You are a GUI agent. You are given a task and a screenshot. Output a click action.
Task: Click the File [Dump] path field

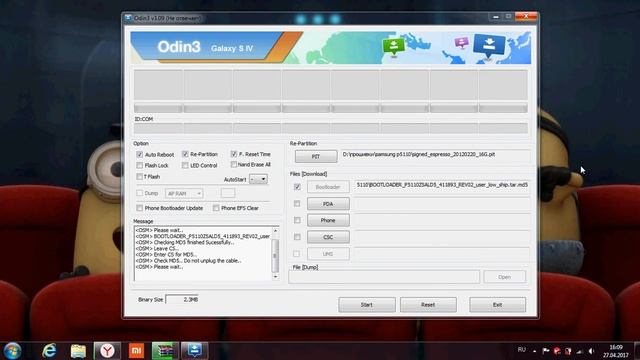[384, 277]
